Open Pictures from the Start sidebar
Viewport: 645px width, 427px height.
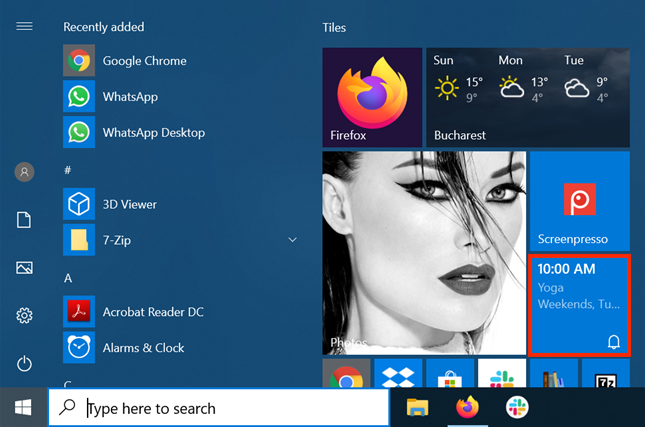tap(24, 268)
